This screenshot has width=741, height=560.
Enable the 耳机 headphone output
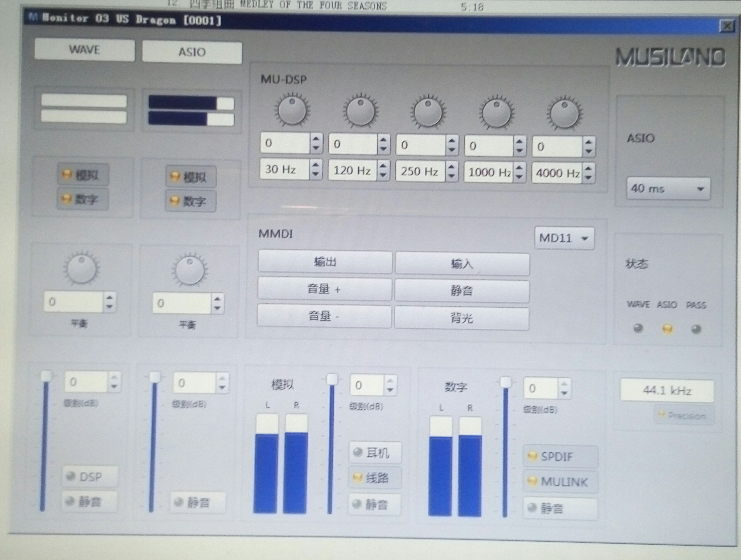[x=375, y=453]
